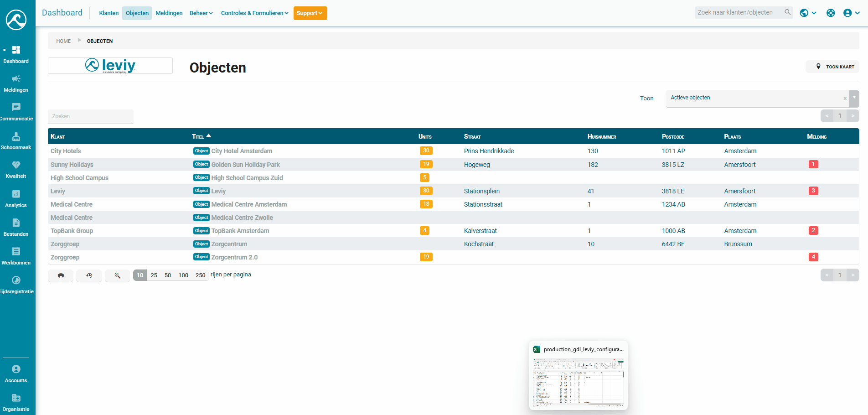This screenshot has height=415, width=868.
Task: Click the units badge 30 for City Hotel
Action: coord(426,151)
